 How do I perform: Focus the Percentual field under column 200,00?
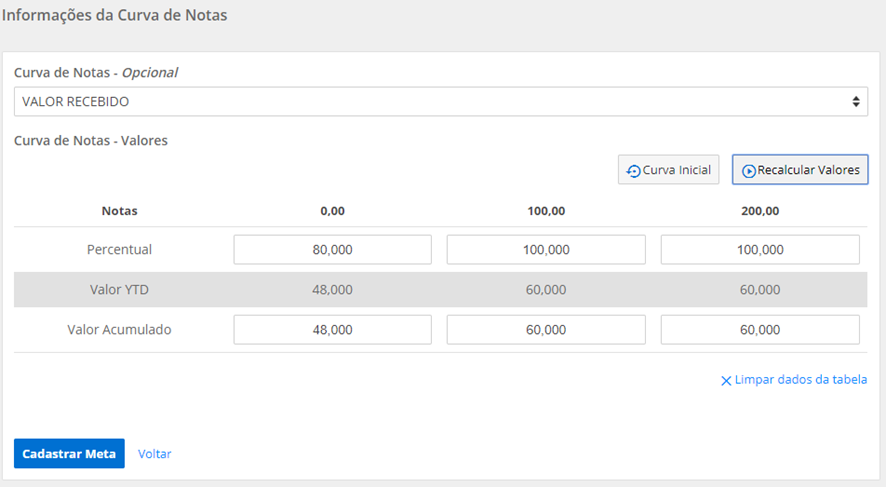coord(760,250)
